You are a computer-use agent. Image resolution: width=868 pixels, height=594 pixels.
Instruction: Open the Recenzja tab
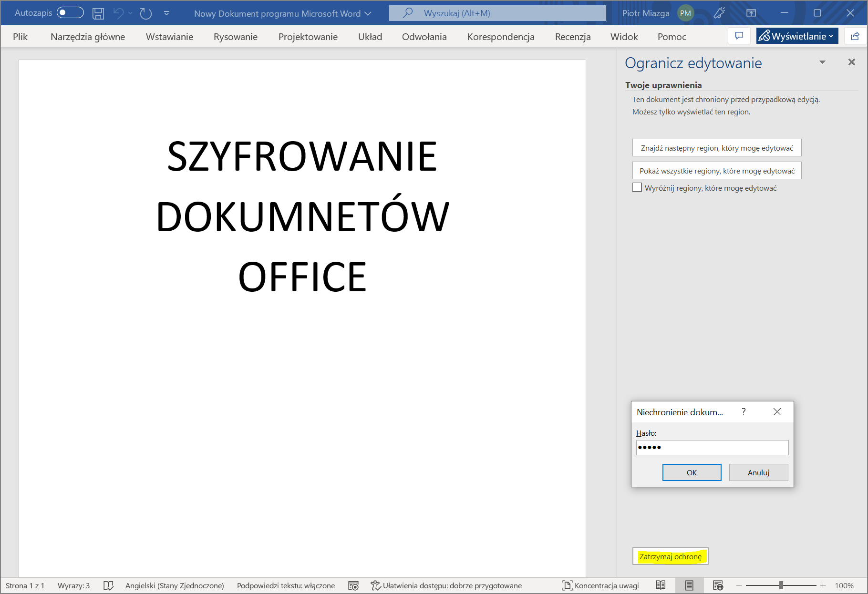point(573,37)
